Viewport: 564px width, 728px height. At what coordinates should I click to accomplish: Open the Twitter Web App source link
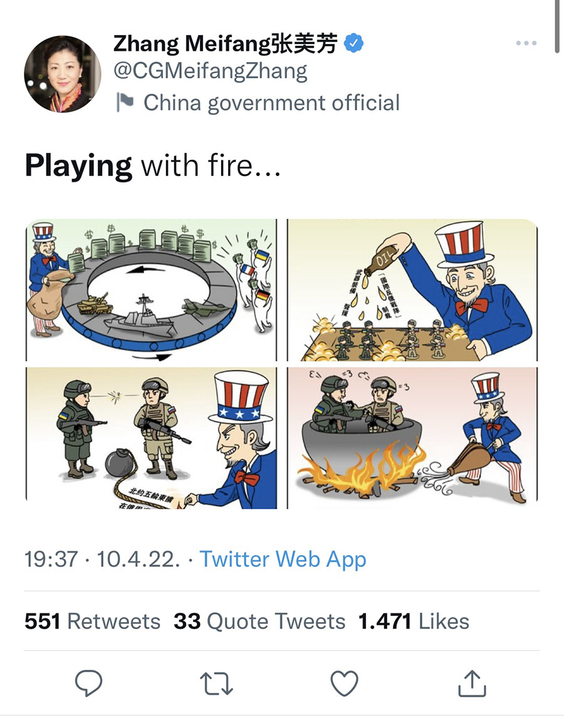[283, 559]
